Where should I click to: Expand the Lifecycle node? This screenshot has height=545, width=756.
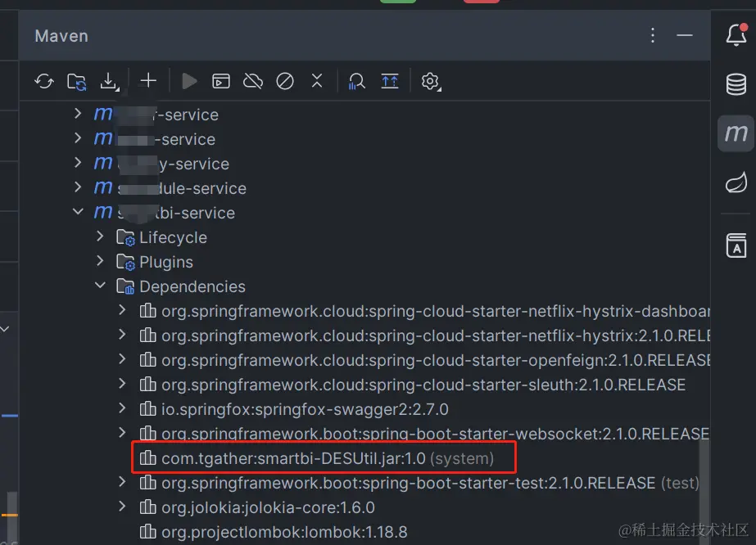[100, 236]
